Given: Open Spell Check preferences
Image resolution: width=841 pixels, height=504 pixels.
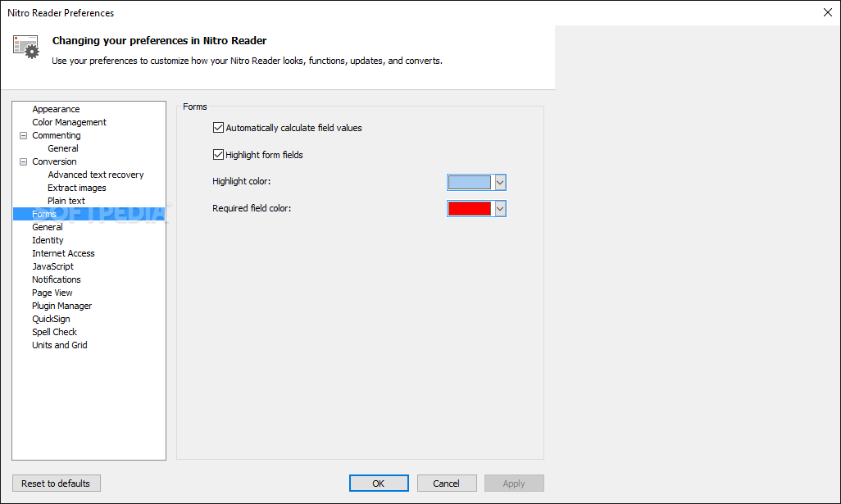Looking at the screenshot, I should (x=54, y=332).
